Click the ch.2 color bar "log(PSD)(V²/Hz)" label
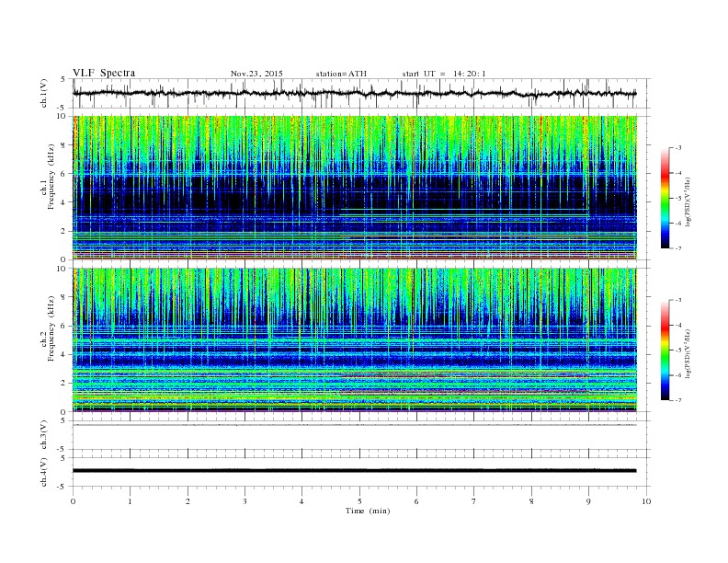Screen dimensions: 728x563 [x=688, y=354]
